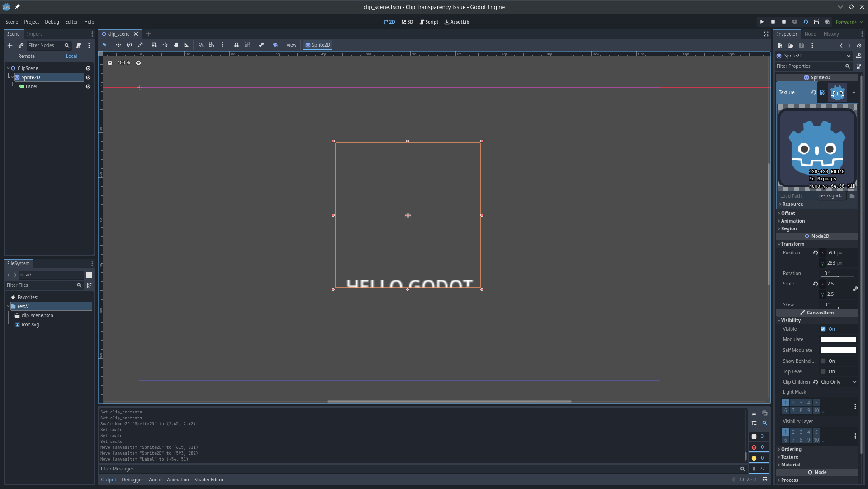Toggle Label node visibility
Image resolution: width=868 pixels, height=489 pixels.
88,86
